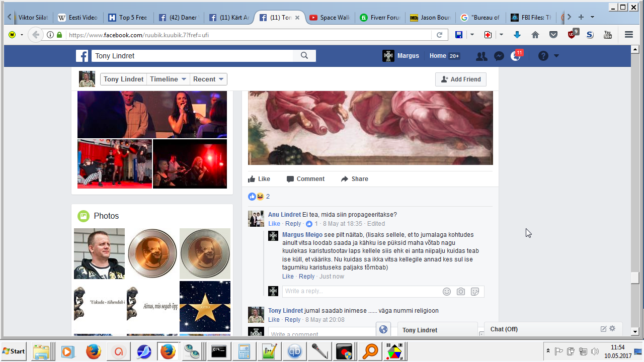Show hidden system tray icons

(x=548, y=351)
